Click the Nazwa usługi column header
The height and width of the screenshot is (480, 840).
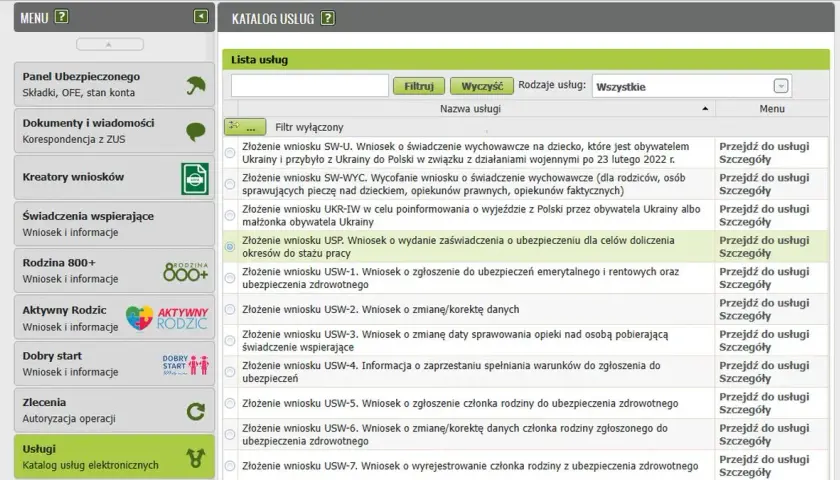[x=476, y=109]
